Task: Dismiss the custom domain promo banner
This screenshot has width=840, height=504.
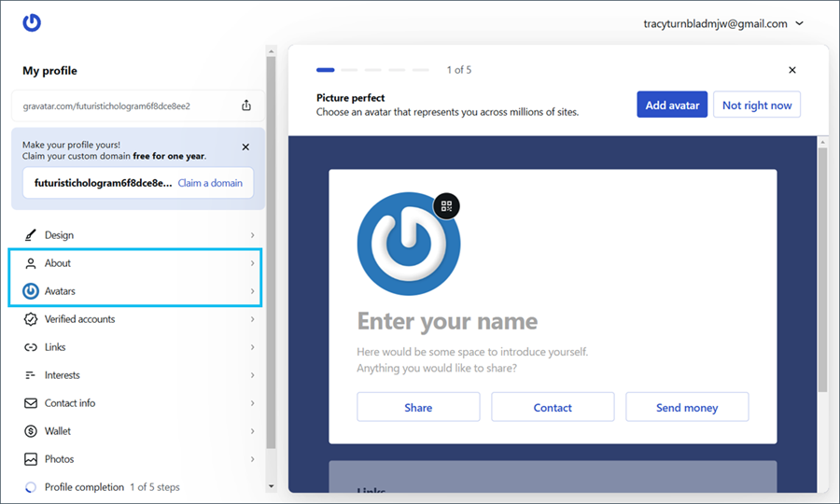Action: tap(245, 147)
